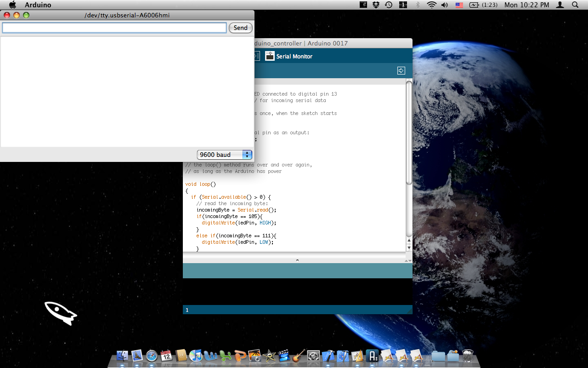The image size is (588, 368).
Task: Open the Dropbox menu bar icon
Action: pos(376,5)
